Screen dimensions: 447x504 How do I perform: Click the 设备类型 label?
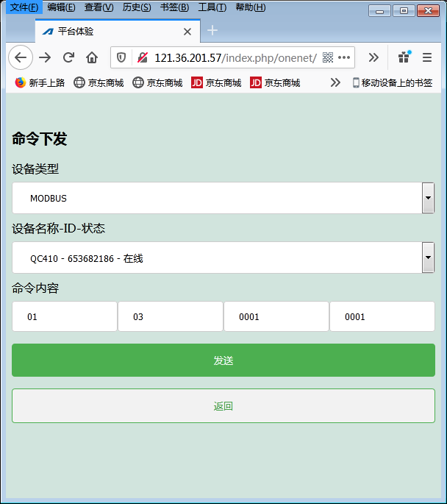pos(35,168)
